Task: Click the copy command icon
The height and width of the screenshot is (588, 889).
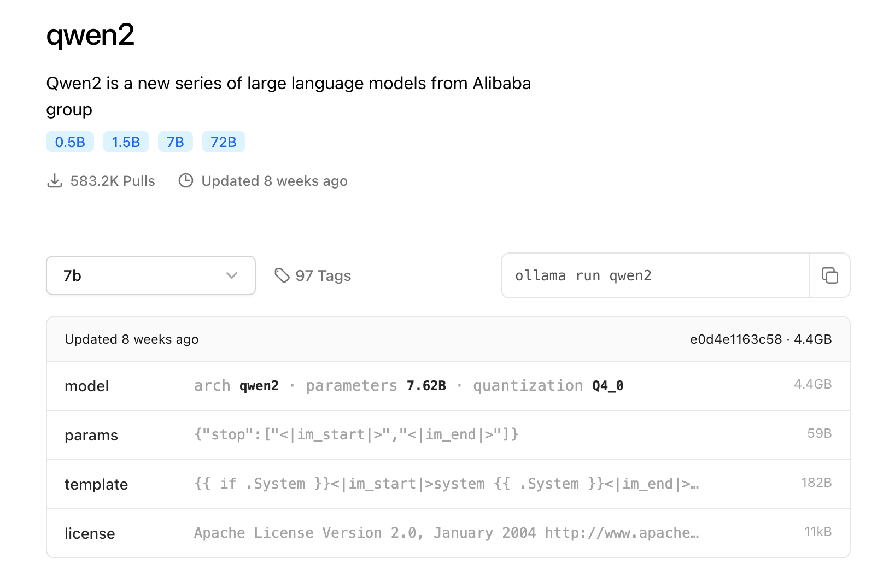Action: coord(829,275)
